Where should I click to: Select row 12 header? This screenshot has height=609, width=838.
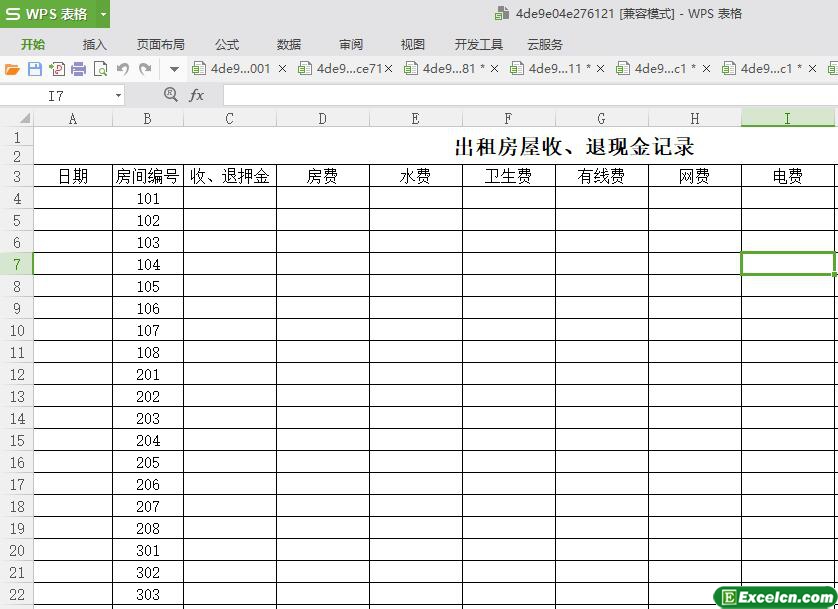coord(17,374)
